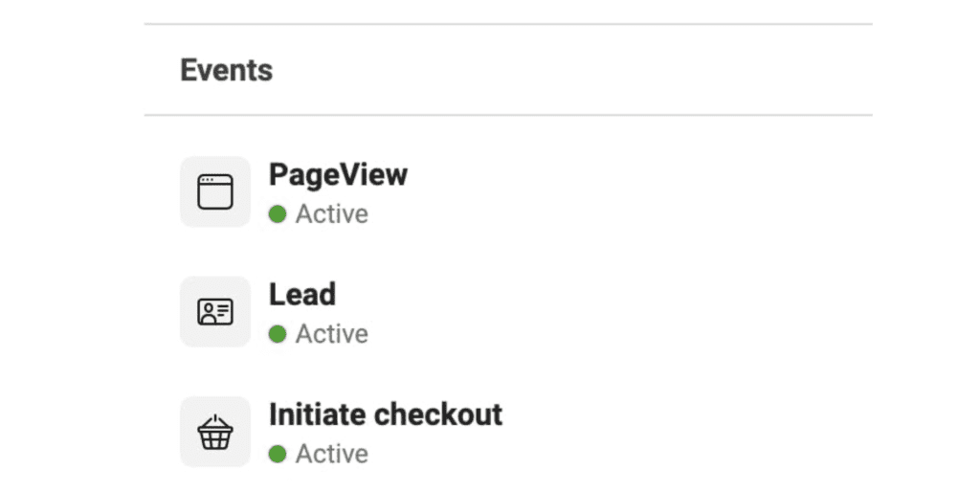Click the Initiate checkout basket icon
Image resolution: width=980 pixels, height=492 pixels.
pos(215,433)
